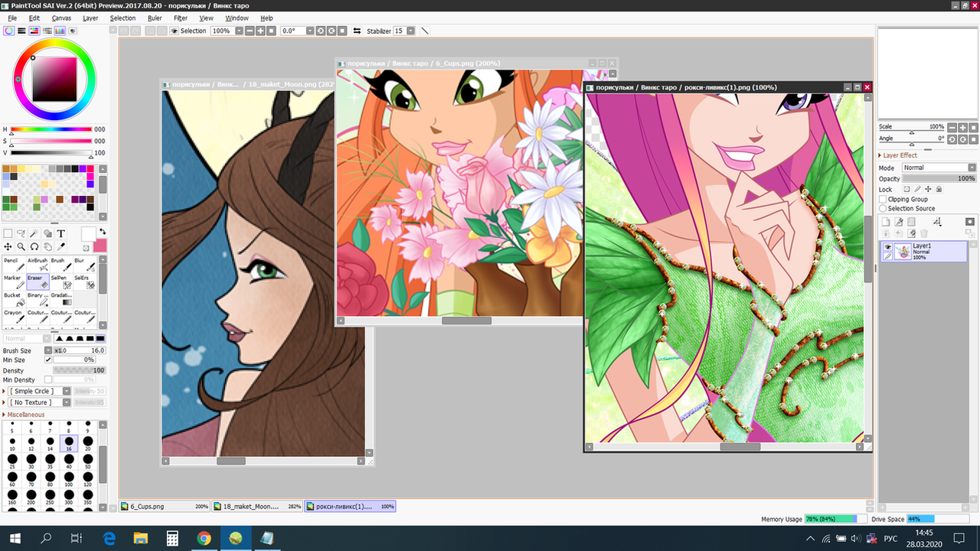Adjust the layer Opacity slider
This screenshot has width=980, height=551.
[x=939, y=178]
